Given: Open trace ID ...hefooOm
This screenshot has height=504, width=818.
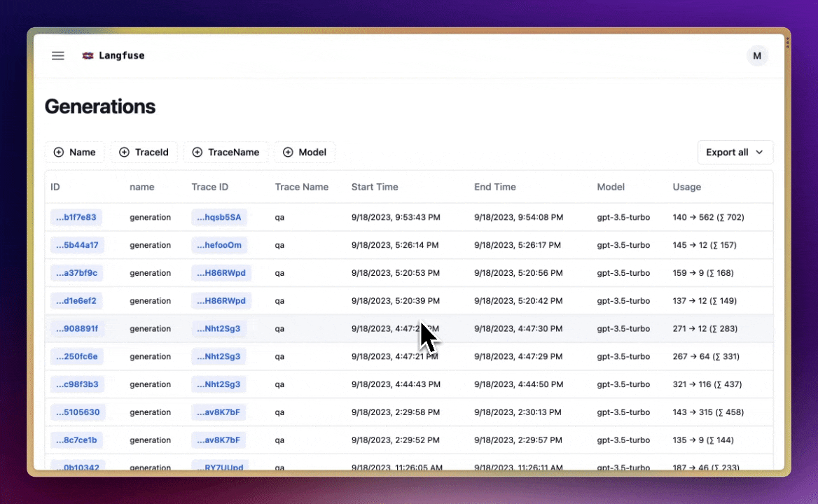Looking at the screenshot, I should 219,245.
